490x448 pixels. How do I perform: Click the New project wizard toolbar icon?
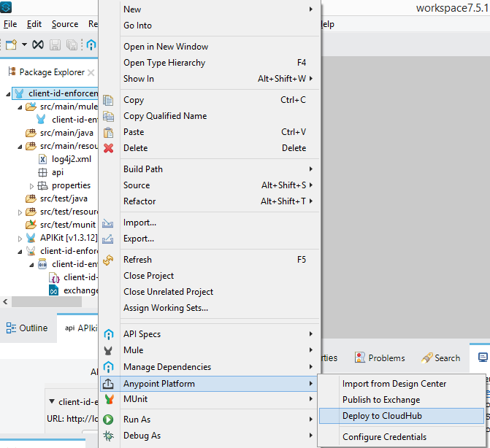(x=11, y=45)
